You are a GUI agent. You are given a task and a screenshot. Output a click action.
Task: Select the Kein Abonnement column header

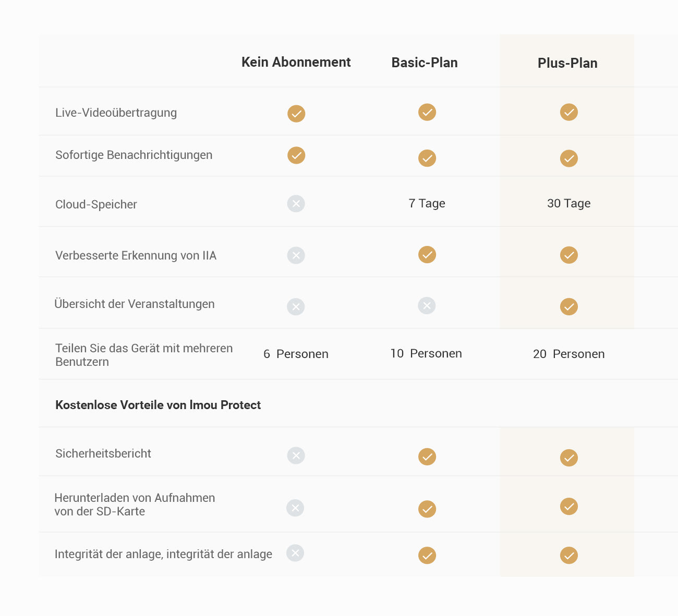296,62
